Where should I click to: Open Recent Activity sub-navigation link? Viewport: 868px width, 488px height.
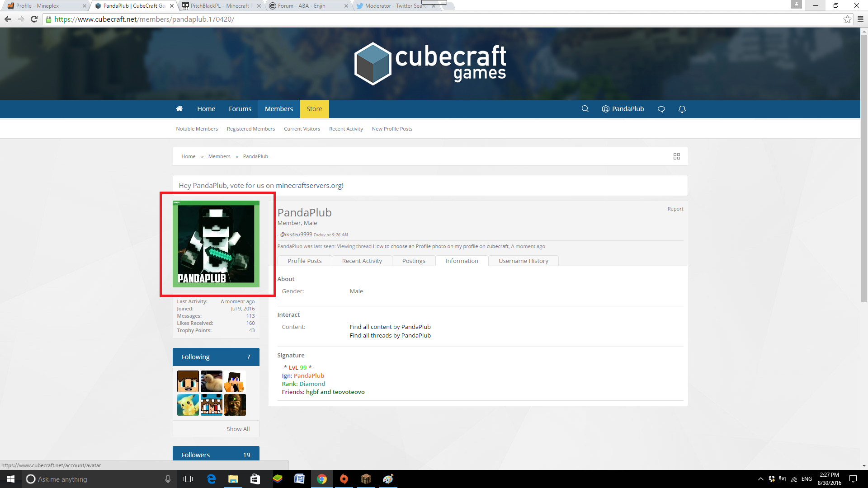coord(346,129)
